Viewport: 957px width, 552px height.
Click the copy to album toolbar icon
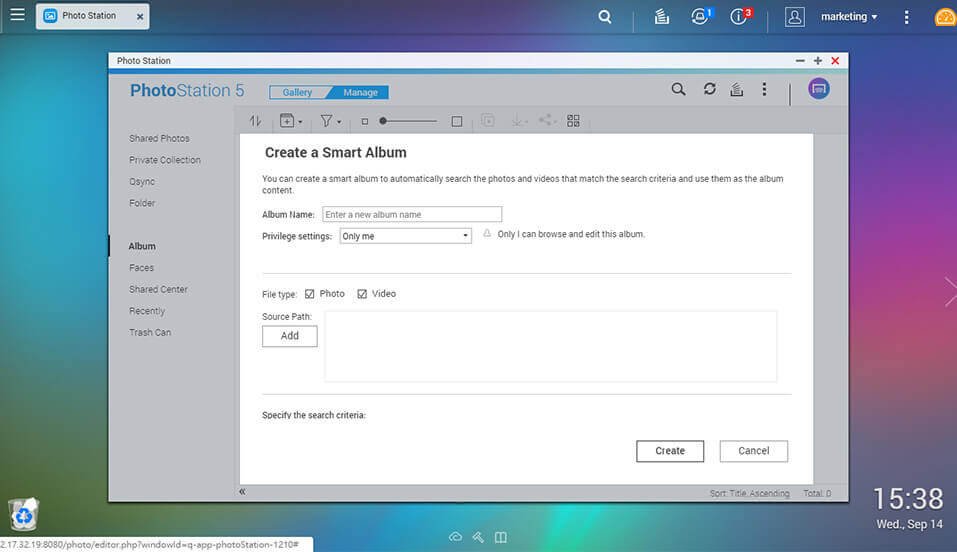coord(488,120)
